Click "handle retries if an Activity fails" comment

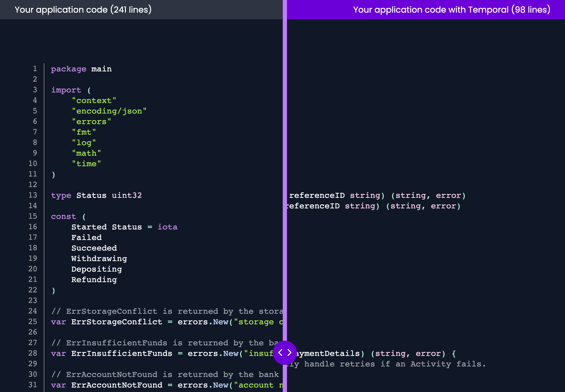click(395, 364)
